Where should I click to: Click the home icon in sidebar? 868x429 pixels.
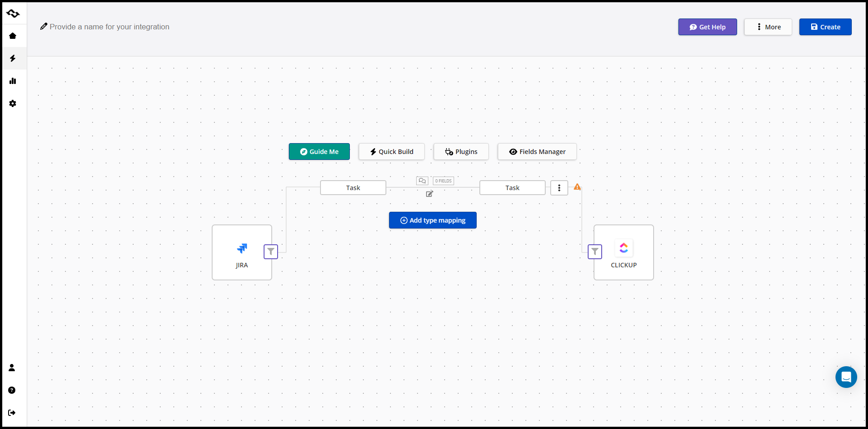tap(13, 36)
